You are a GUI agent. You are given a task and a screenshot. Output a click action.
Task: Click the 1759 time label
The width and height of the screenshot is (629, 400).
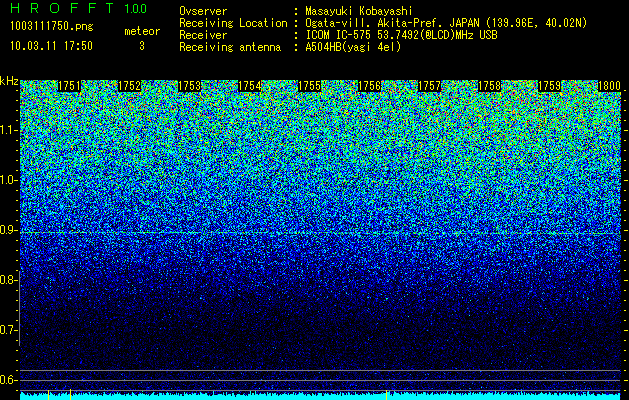[550, 86]
